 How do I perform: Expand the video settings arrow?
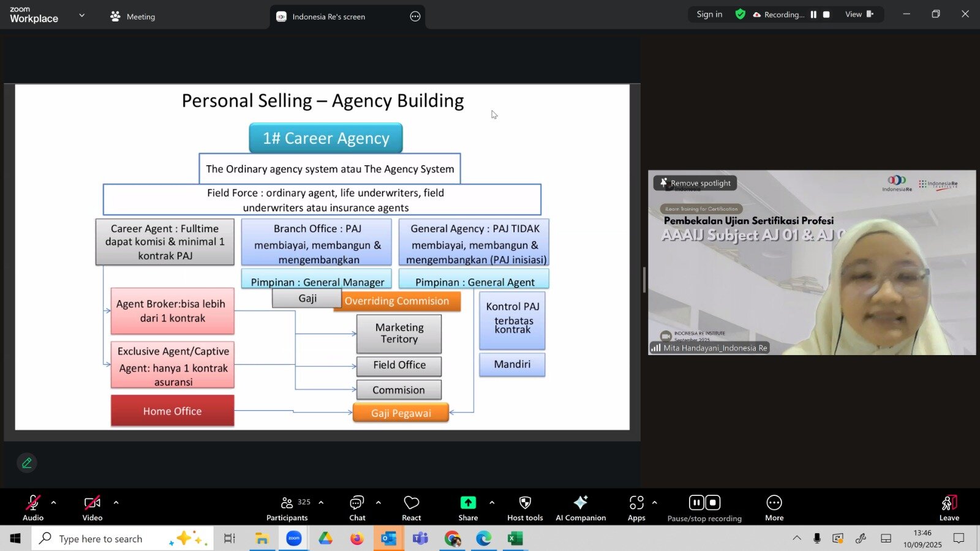(x=116, y=503)
